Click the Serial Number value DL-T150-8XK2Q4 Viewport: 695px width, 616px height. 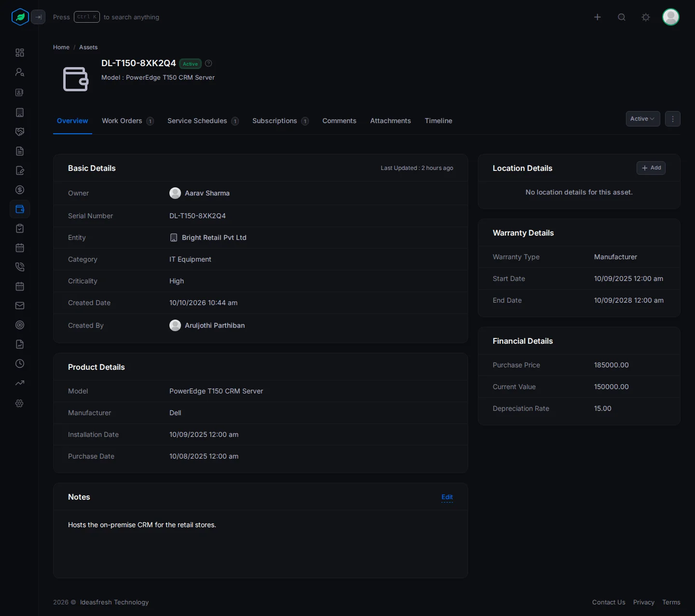click(197, 216)
